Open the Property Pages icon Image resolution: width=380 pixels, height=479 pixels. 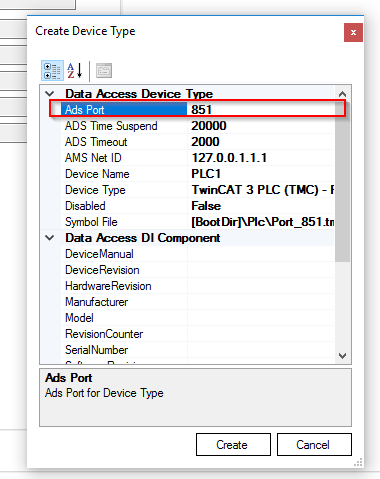[x=104, y=71]
